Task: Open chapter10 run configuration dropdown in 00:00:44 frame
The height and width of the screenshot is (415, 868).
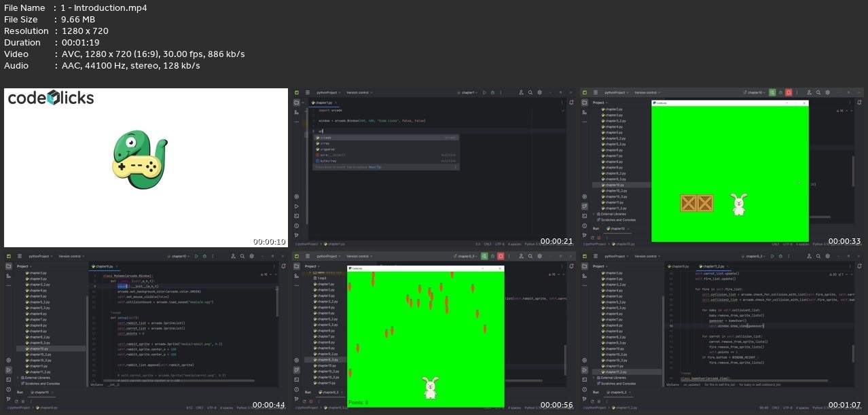Action: click(x=179, y=256)
